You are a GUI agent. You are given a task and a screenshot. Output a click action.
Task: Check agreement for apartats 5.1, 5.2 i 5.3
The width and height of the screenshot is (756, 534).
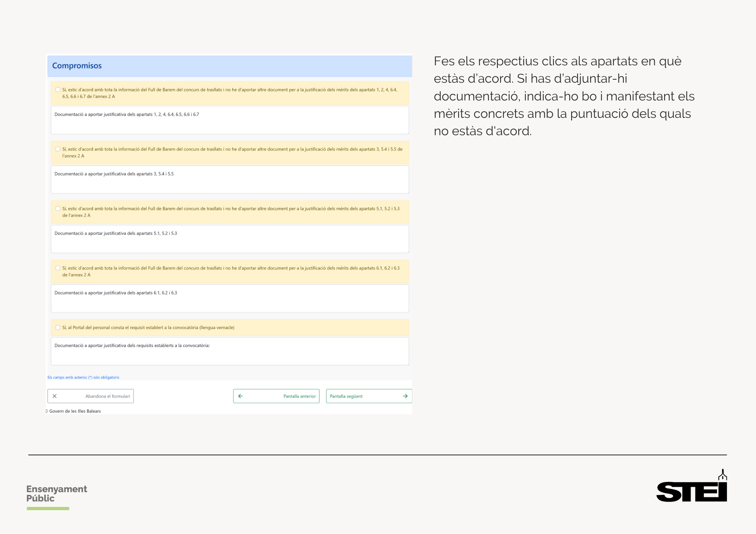pyautogui.click(x=58, y=208)
